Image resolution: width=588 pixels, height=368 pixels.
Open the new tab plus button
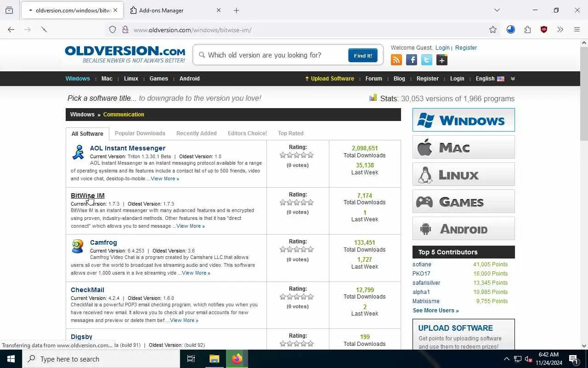236,10
